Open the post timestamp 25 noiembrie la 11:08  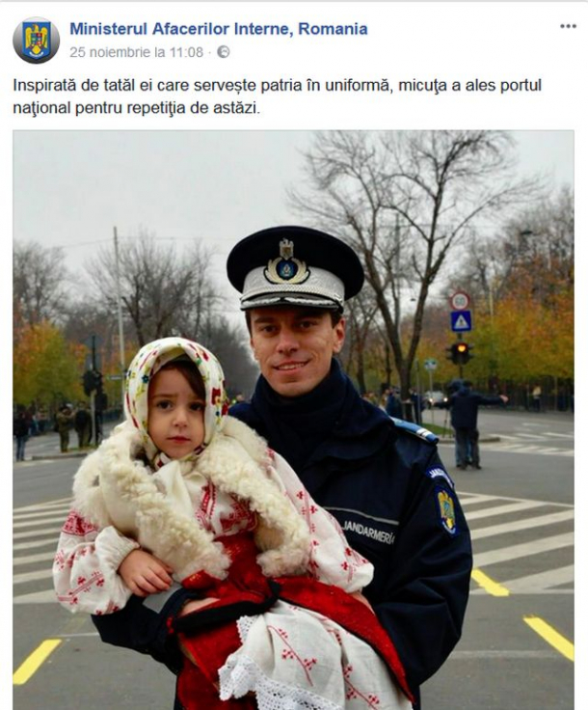[137, 52]
